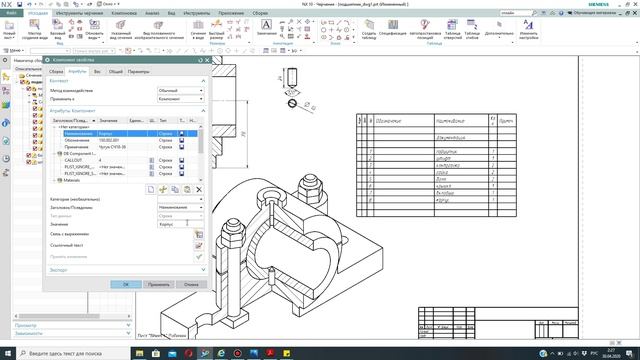640x360 pixels.
Task: Toggle lock icon in Обозначение row
Action: pos(182,140)
